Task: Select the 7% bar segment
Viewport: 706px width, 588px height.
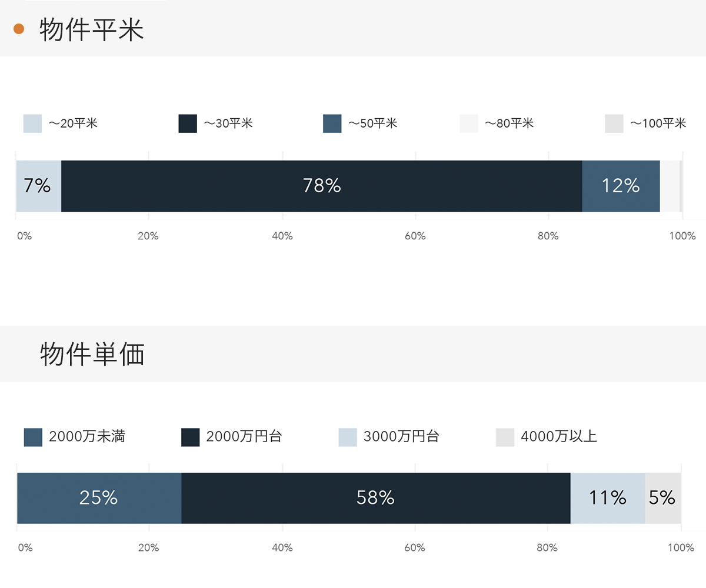Action: [38, 186]
